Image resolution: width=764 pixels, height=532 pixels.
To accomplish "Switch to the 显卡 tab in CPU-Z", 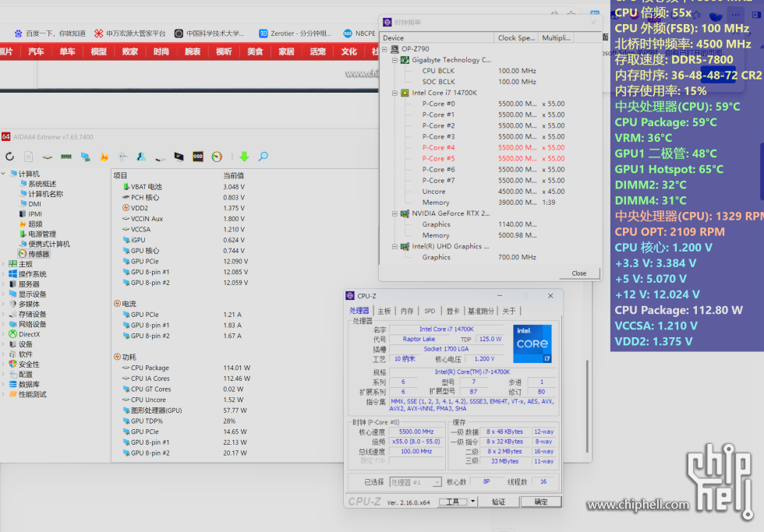I will coord(453,311).
